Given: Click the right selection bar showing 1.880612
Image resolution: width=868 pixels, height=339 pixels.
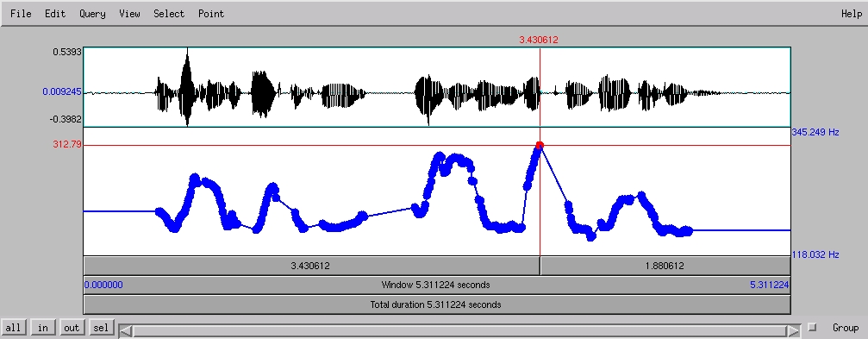Looking at the screenshot, I should coord(665,266).
